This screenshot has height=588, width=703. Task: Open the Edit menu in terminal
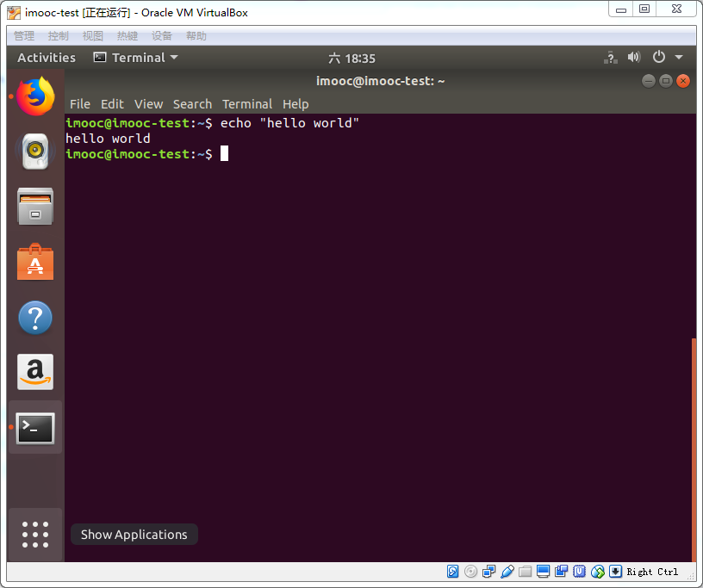112,104
